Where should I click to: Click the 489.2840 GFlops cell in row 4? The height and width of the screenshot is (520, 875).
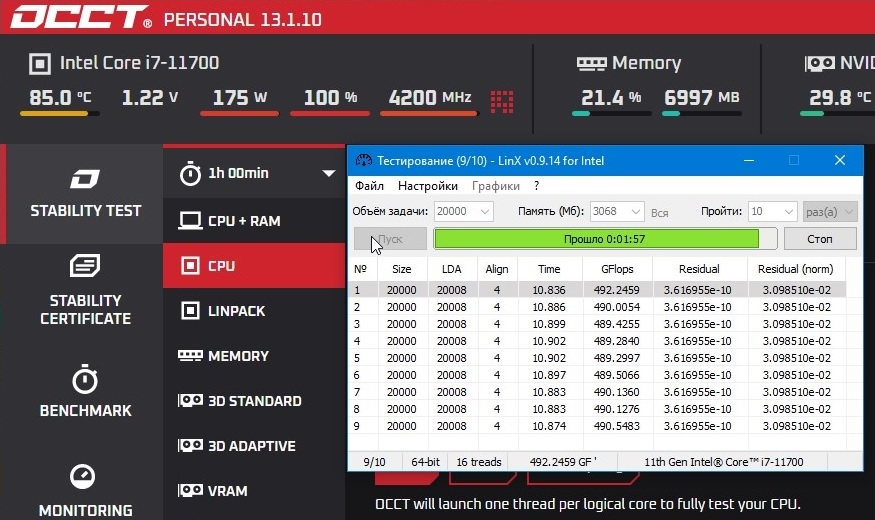[x=617, y=341]
